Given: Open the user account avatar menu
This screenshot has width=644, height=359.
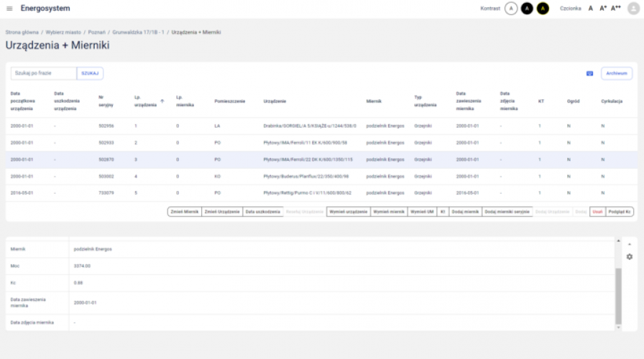Looking at the screenshot, I should [x=633, y=9].
